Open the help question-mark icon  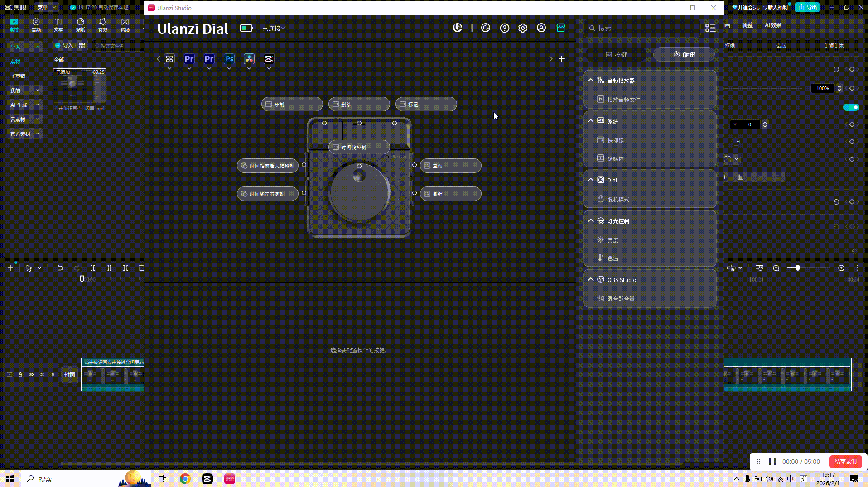click(504, 28)
